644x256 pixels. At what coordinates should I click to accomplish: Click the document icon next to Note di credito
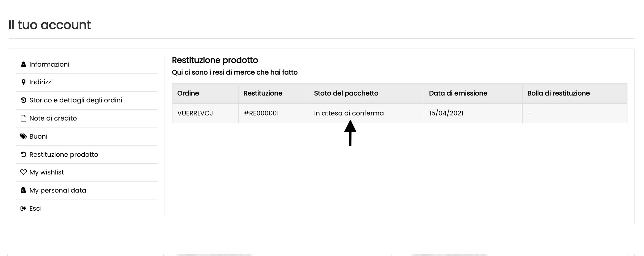click(23, 118)
